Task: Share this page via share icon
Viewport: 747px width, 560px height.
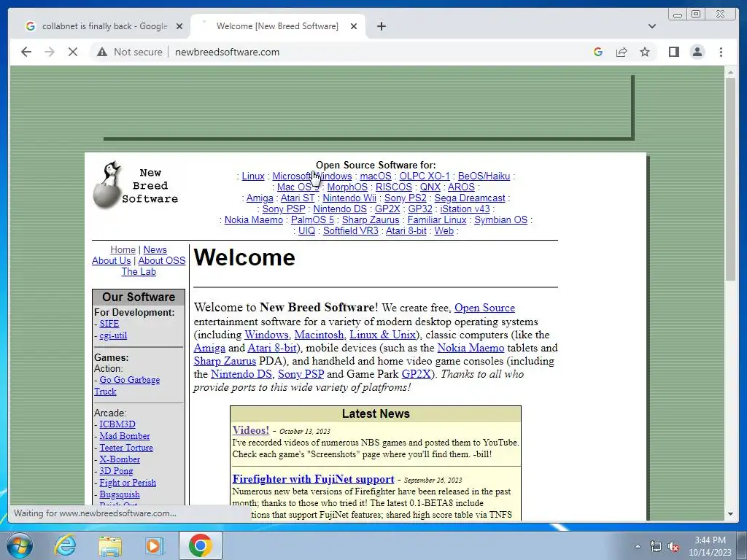Action: [x=622, y=52]
